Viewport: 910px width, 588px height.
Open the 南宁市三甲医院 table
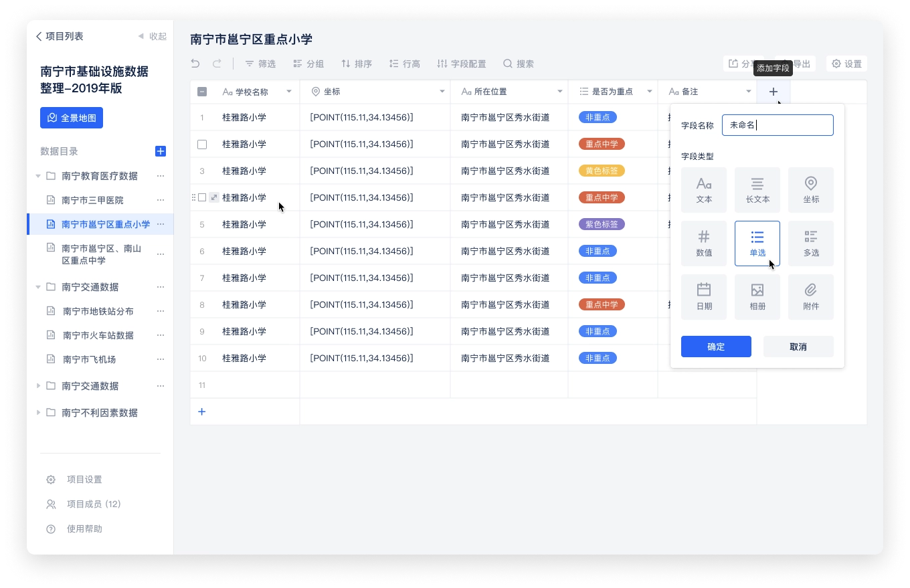[92, 200]
